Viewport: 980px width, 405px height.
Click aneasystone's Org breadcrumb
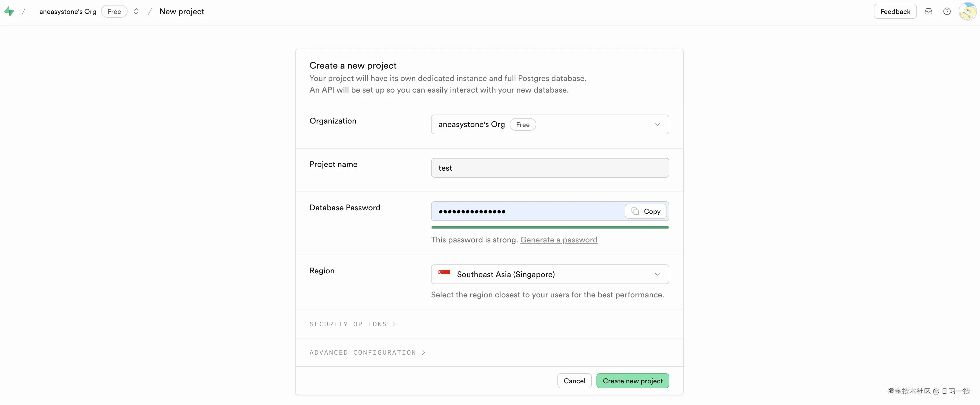(x=68, y=11)
